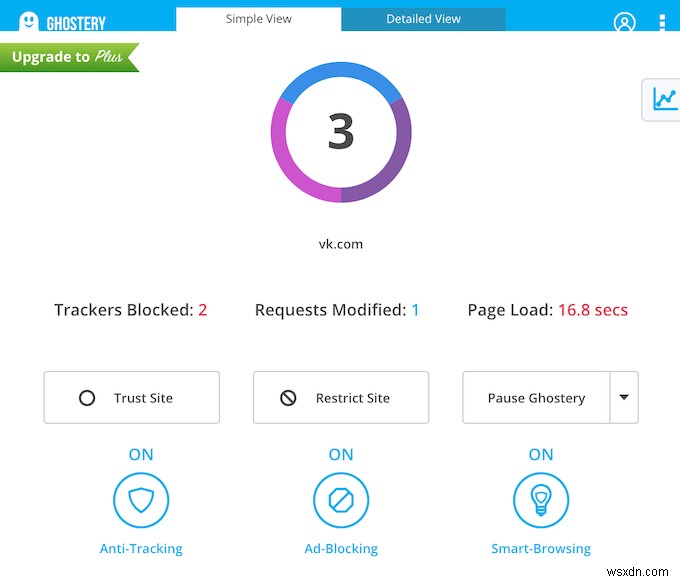Open the three-dot kebab menu

pos(661,22)
